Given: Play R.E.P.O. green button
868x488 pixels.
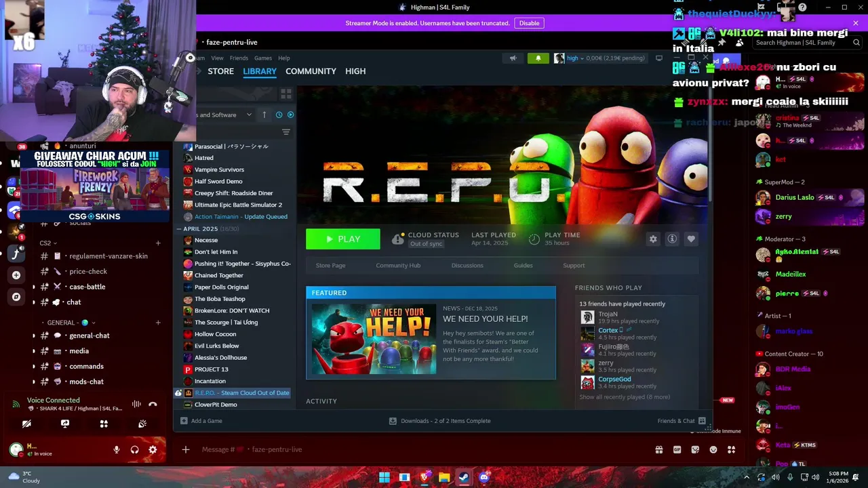Looking at the screenshot, I should (x=343, y=239).
